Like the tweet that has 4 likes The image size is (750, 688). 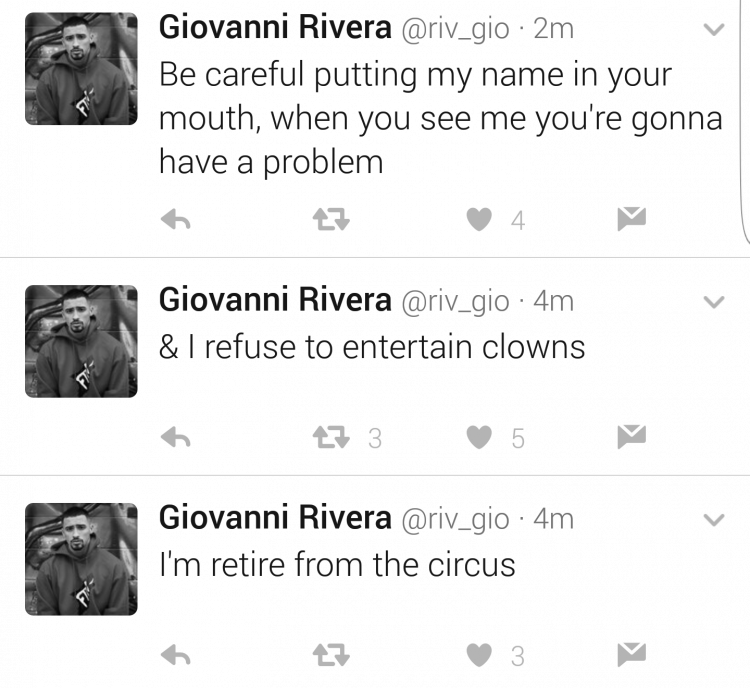click(x=479, y=220)
